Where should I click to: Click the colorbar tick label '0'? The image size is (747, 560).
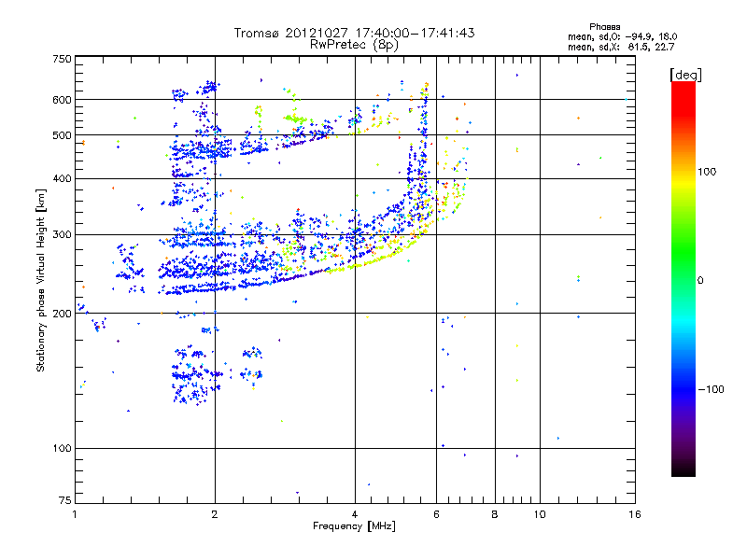point(700,280)
